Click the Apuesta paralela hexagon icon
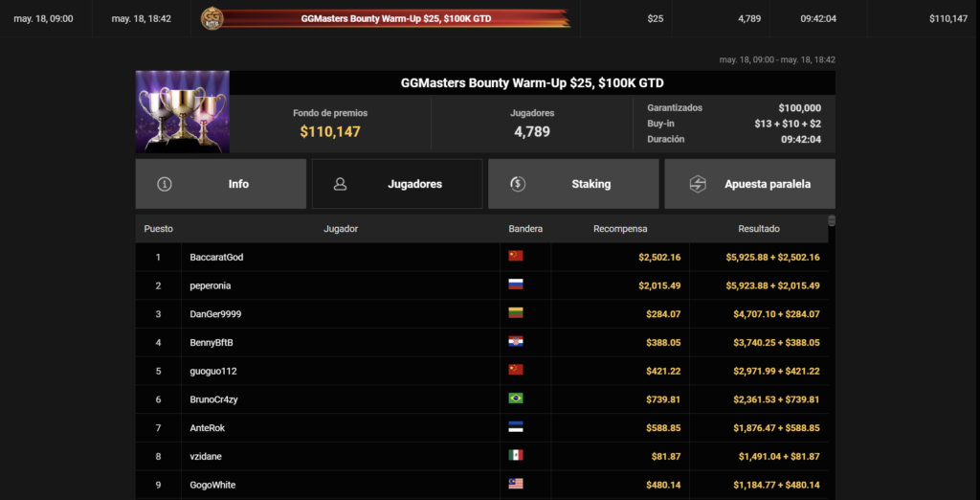The image size is (980, 500). point(698,184)
